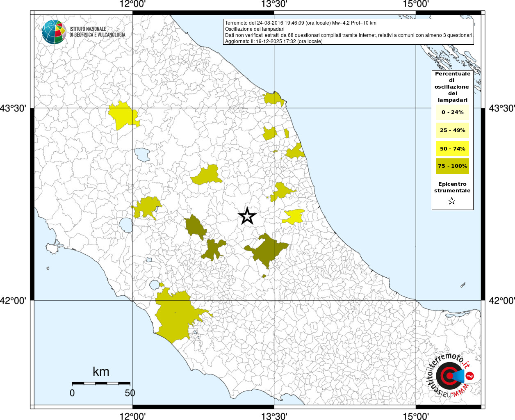Select the 25 - 49% legend swatch
515x420 pixels.
452,130
